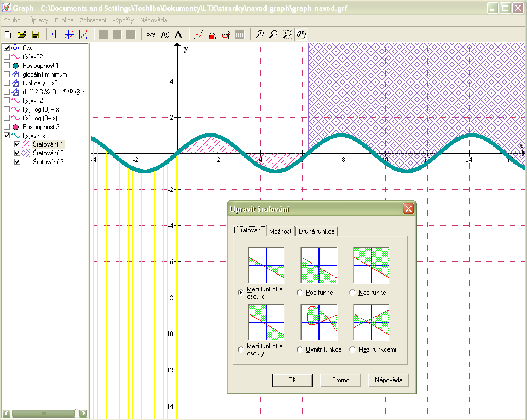Toggle the hand move tool
The height and width of the screenshot is (420, 527).
pyautogui.click(x=302, y=34)
